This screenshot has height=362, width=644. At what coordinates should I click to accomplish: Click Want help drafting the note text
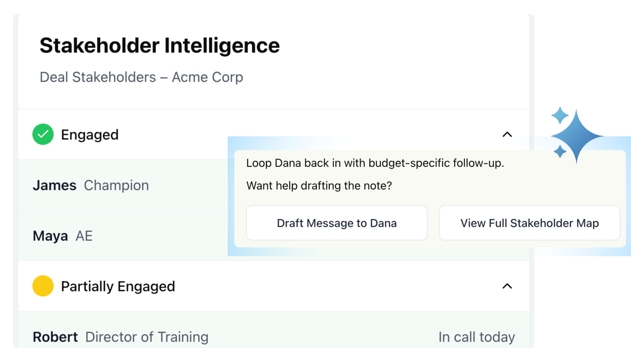tap(319, 186)
